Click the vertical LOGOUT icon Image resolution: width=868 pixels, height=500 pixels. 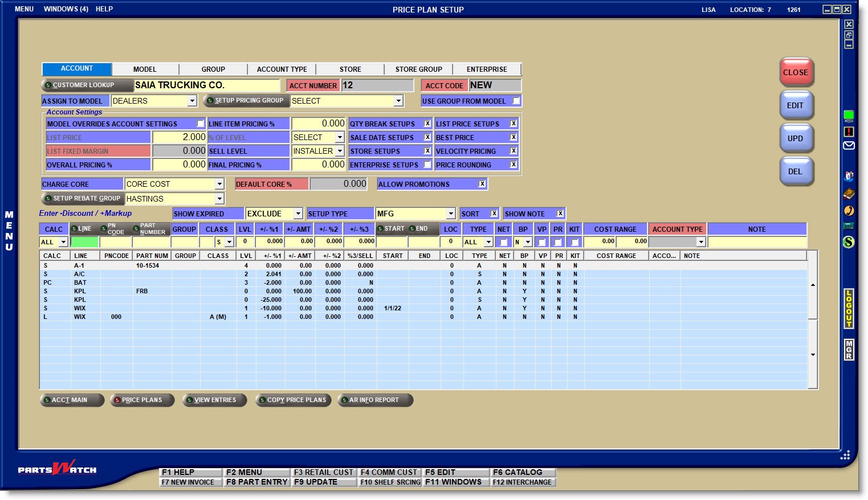(x=849, y=309)
